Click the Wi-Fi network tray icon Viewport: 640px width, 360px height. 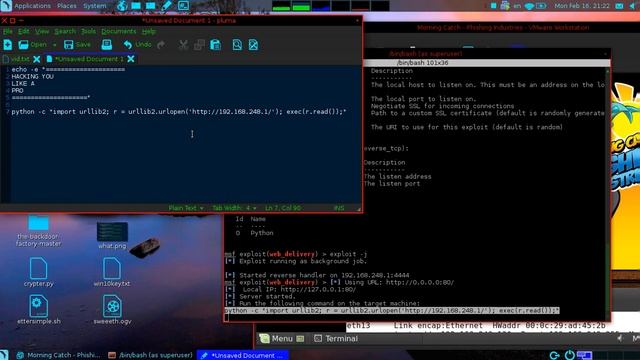click(529, 6)
